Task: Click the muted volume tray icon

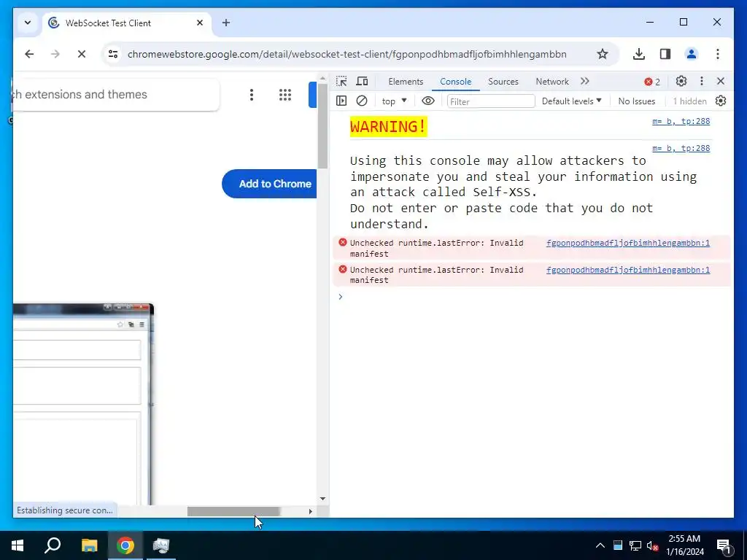Action: point(652,545)
